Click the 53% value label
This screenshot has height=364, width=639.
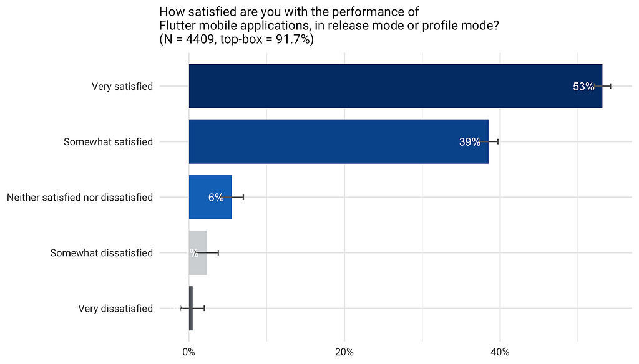coord(583,86)
